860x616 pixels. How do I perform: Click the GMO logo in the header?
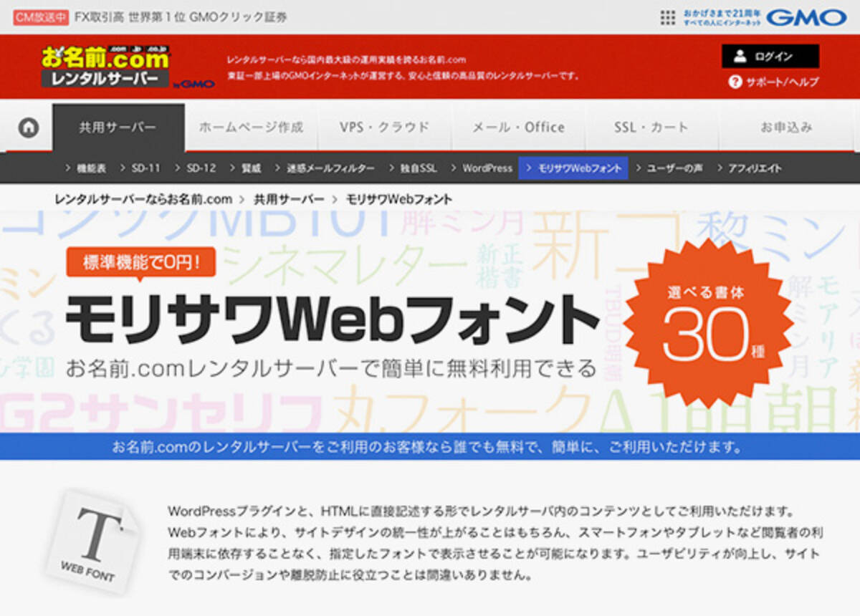806,17
